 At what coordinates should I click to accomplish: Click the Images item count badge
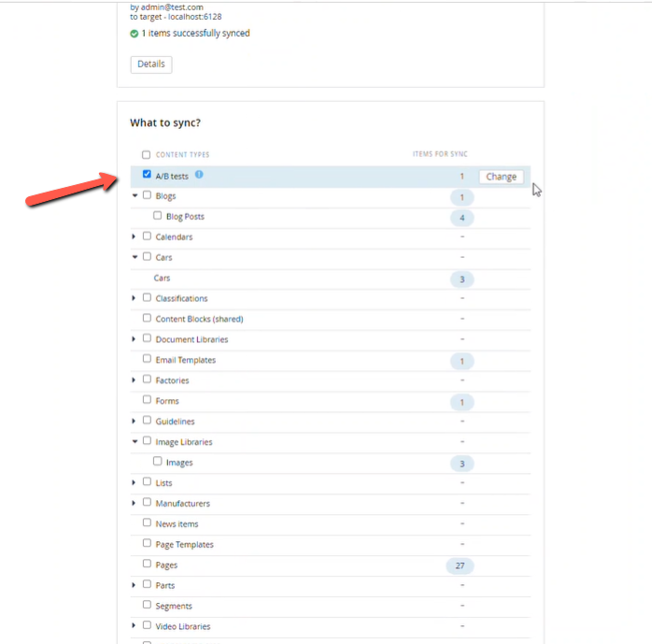pos(461,464)
